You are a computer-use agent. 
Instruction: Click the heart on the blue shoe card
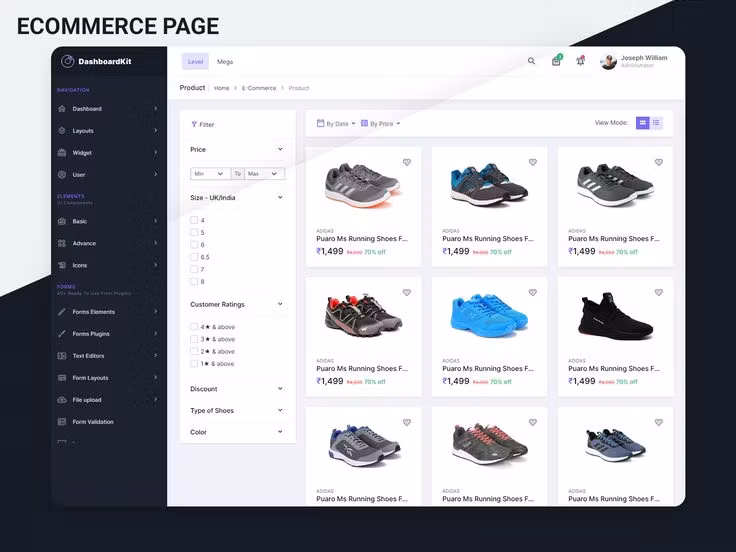pos(533,292)
